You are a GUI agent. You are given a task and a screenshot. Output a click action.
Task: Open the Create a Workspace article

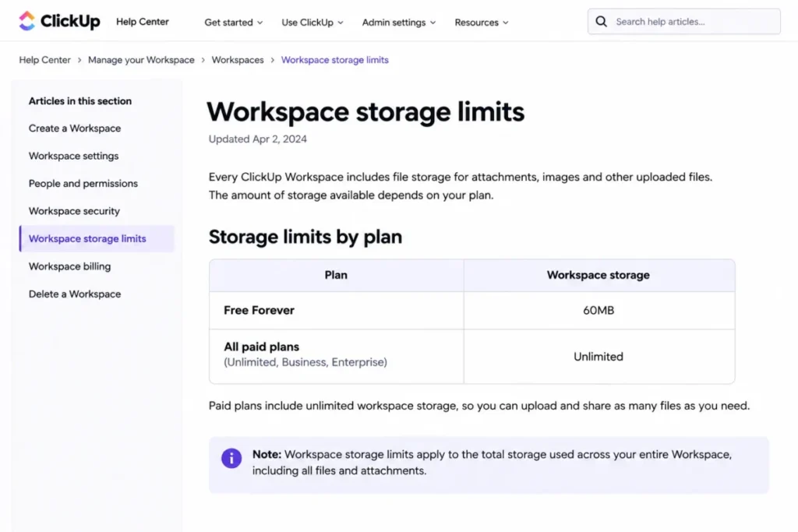click(x=75, y=129)
